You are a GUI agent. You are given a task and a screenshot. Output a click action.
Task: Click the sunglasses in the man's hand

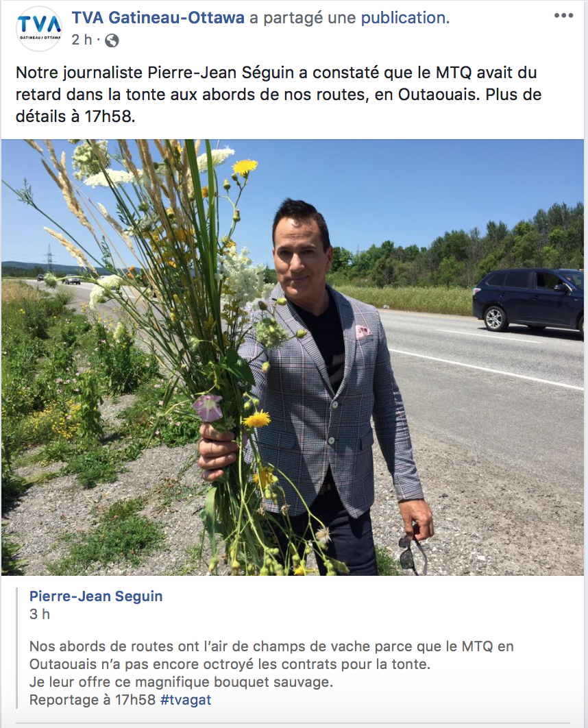click(412, 553)
